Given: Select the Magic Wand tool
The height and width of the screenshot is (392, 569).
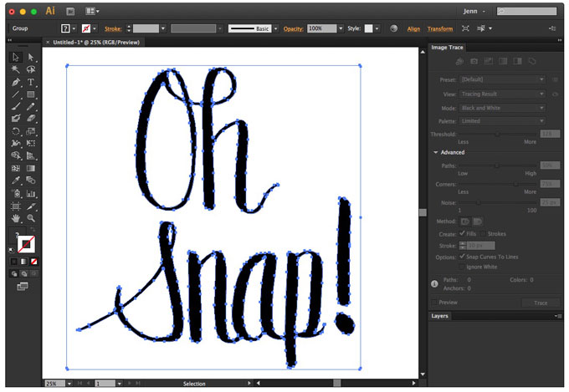Looking at the screenshot, I should tap(16, 69).
